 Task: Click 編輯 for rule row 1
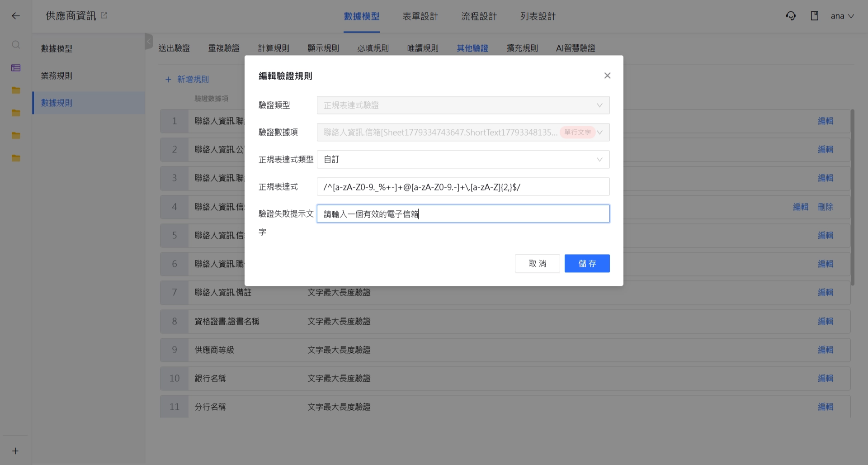(x=826, y=121)
